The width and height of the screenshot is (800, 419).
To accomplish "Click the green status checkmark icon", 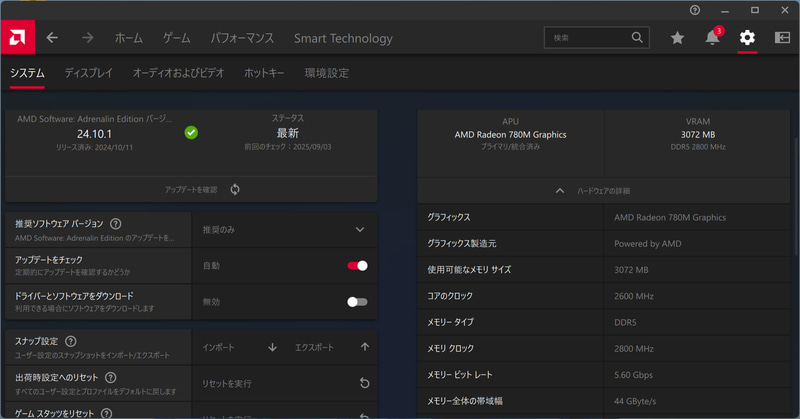I will pyautogui.click(x=191, y=133).
